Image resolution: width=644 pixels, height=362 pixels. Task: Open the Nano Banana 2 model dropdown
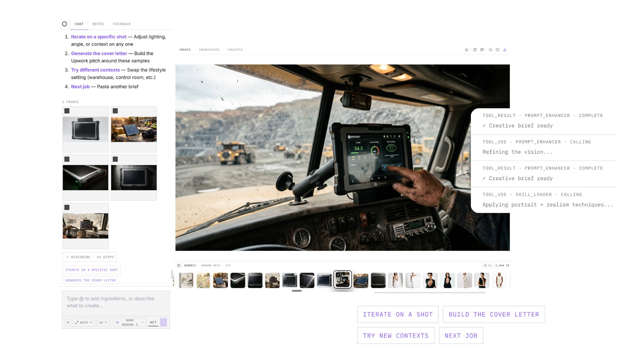(130, 322)
